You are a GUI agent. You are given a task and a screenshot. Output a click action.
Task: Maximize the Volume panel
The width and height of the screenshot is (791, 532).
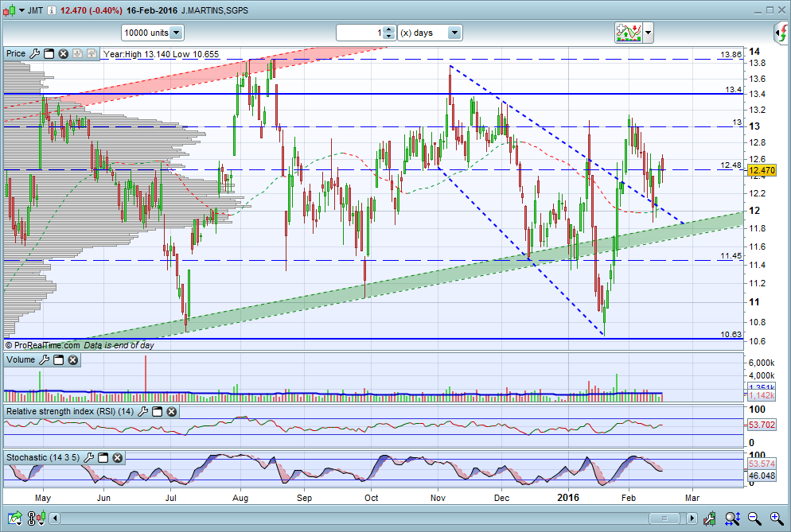pyautogui.click(x=59, y=359)
